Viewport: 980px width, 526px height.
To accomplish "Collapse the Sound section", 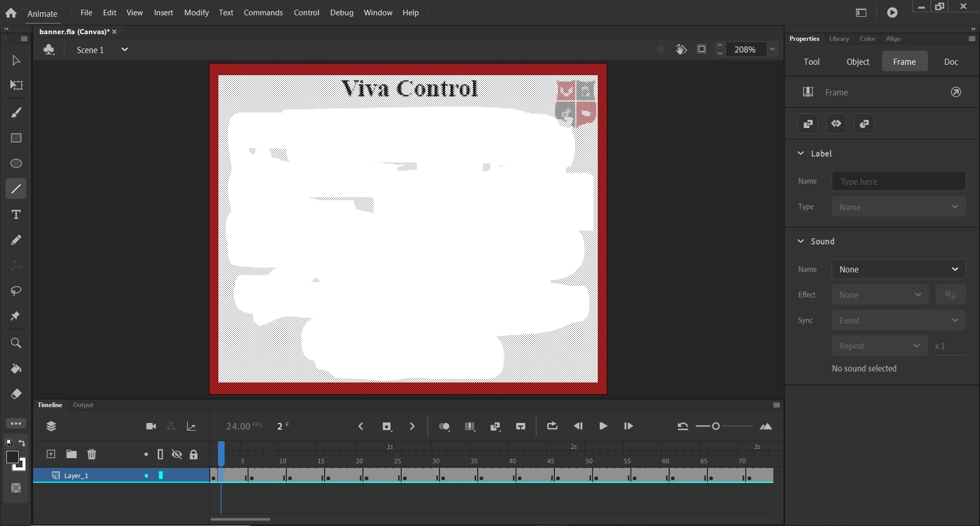I will click(801, 241).
